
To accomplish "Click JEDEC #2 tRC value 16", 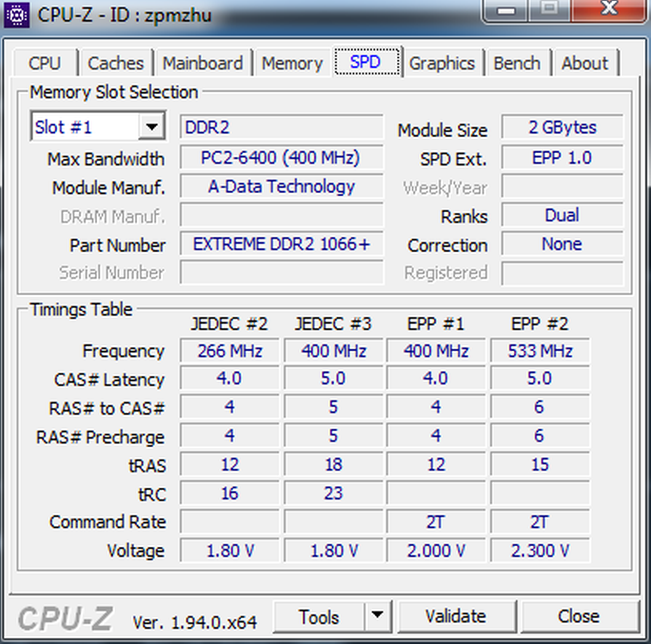I will (x=230, y=493).
